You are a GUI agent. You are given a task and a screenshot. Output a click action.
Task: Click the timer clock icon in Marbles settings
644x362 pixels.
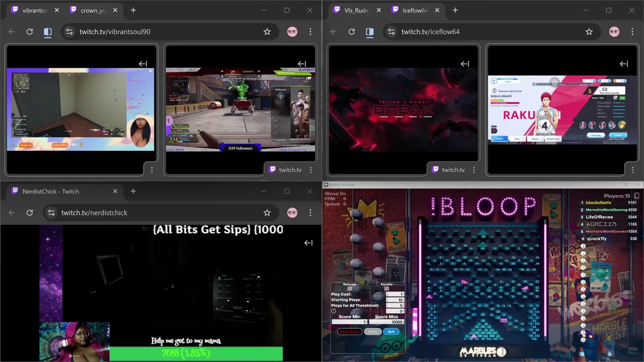pyautogui.click(x=334, y=311)
